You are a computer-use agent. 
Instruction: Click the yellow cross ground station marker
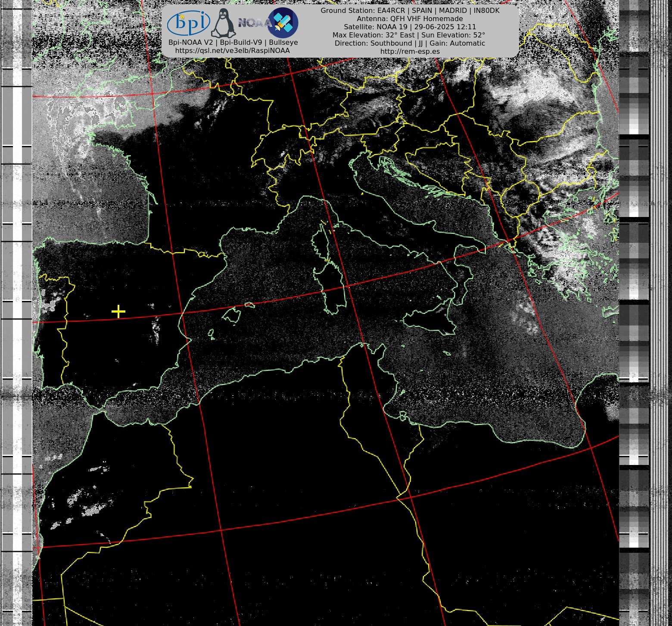click(118, 311)
